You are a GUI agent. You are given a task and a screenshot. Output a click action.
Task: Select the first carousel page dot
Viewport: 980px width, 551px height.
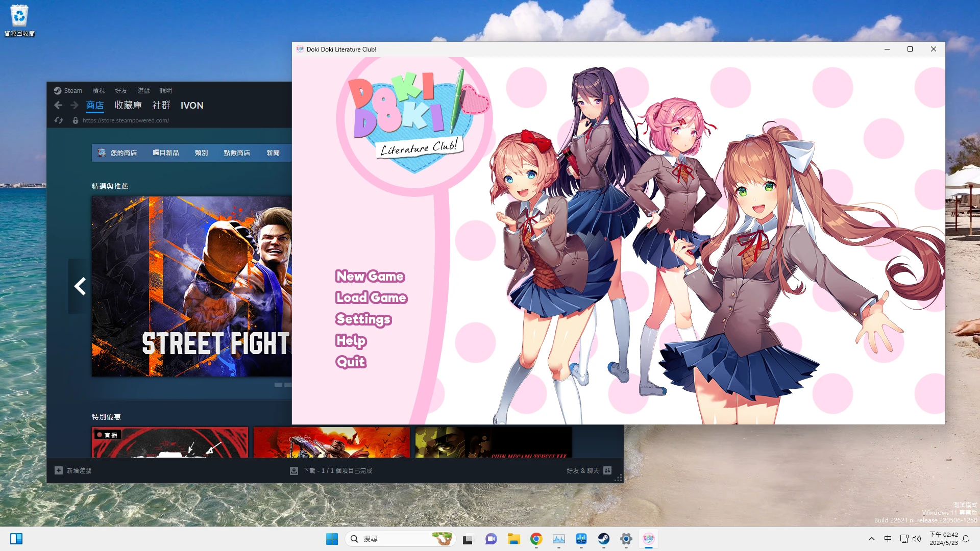click(x=278, y=385)
